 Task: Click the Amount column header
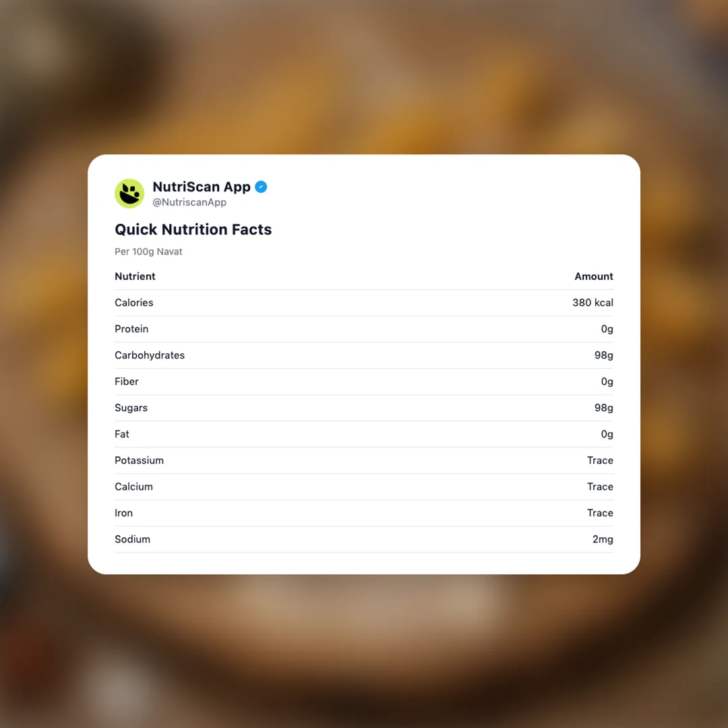click(x=593, y=276)
